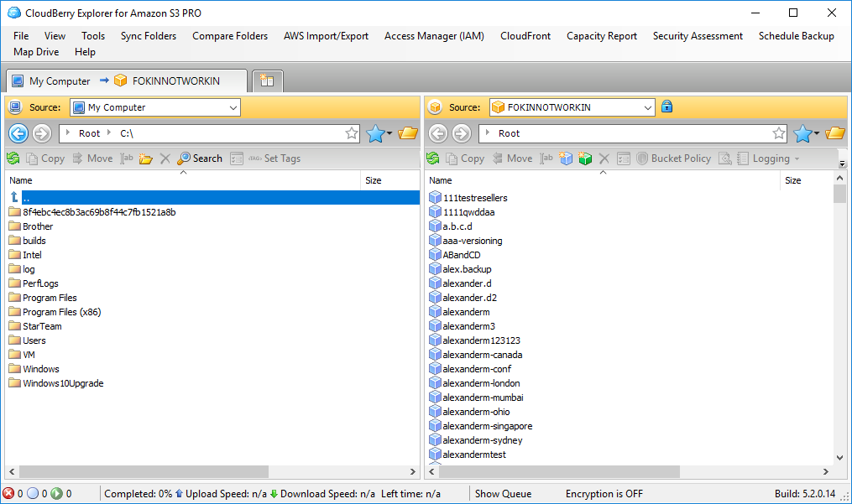Click the magnifier icon right of Bucket Policy
The height and width of the screenshot is (504, 852).
tap(725, 158)
